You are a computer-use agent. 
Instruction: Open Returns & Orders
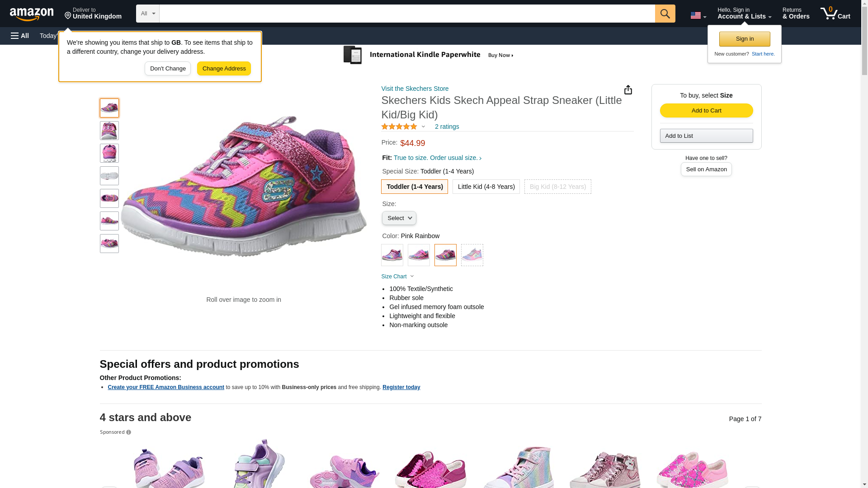coord(796,14)
